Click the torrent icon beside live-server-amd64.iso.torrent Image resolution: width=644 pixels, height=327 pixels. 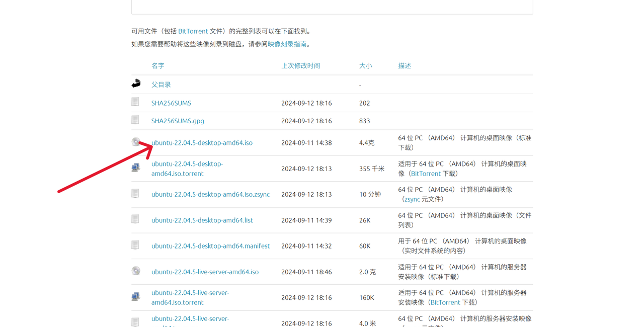coord(136,296)
